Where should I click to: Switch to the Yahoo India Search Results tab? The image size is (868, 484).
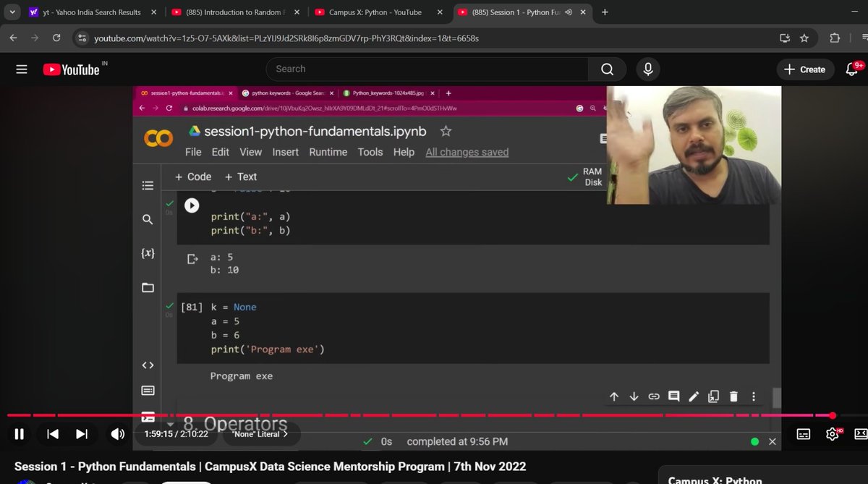[90, 12]
